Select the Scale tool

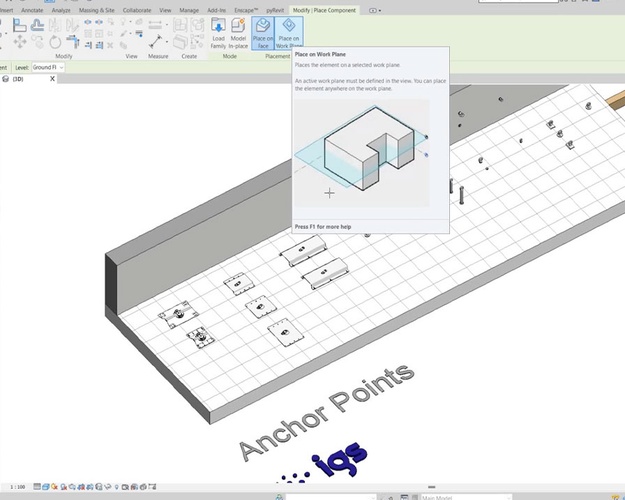click(99, 34)
